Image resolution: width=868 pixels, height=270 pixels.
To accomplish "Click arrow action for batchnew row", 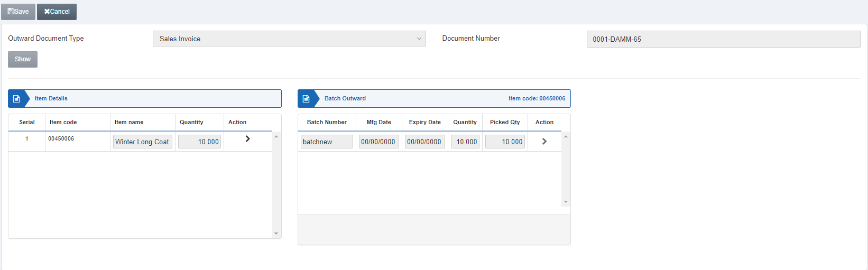I will click(544, 142).
